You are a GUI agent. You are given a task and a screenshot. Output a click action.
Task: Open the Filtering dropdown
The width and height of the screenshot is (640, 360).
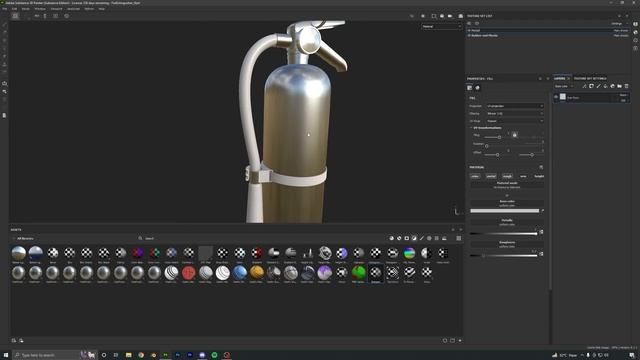point(515,113)
